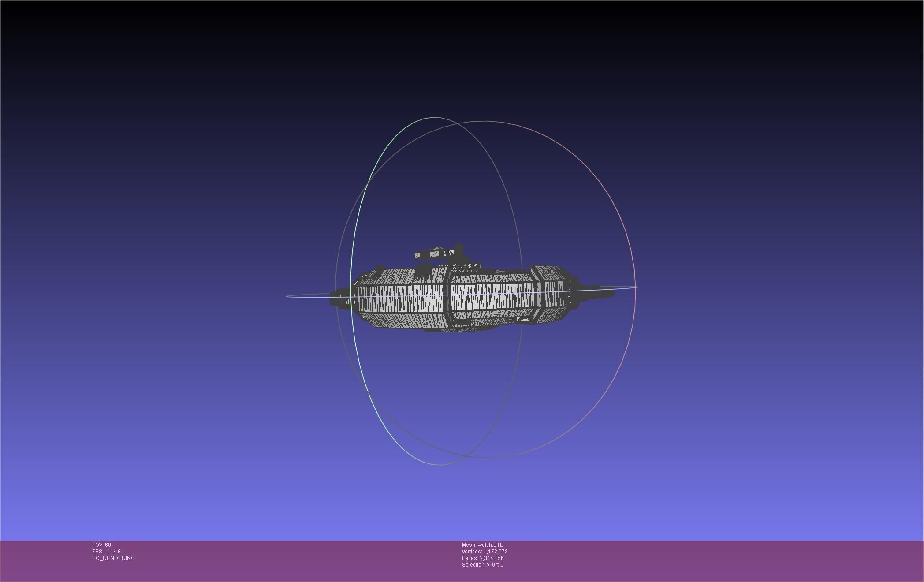Click the Selection: v: 0 f: 0 text

click(x=482, y=565)
